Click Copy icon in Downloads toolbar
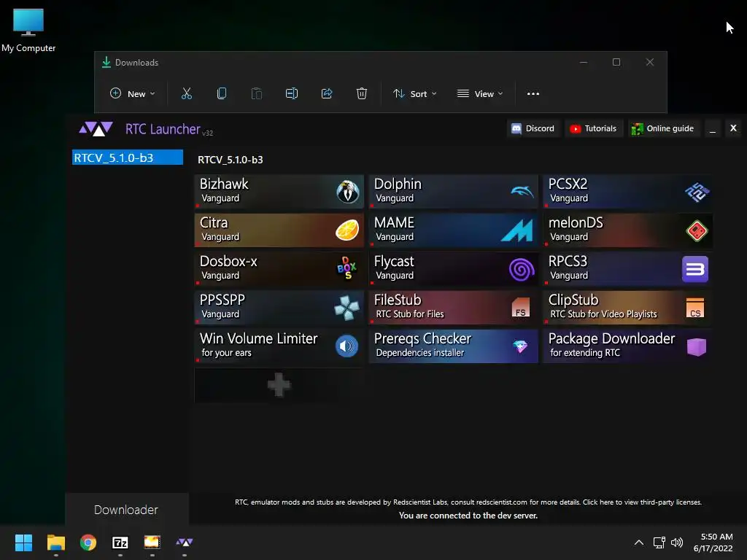The height and width of the screenshot is (560, 747). pos(222,94)
